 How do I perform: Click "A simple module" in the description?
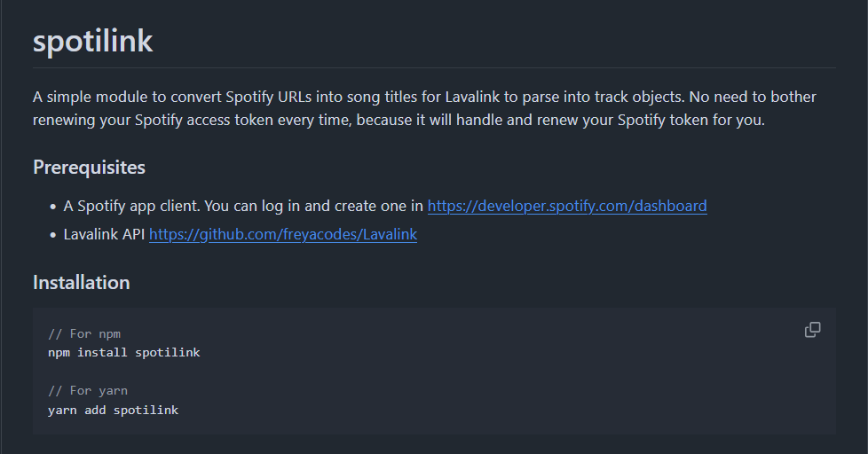point(86,96)
